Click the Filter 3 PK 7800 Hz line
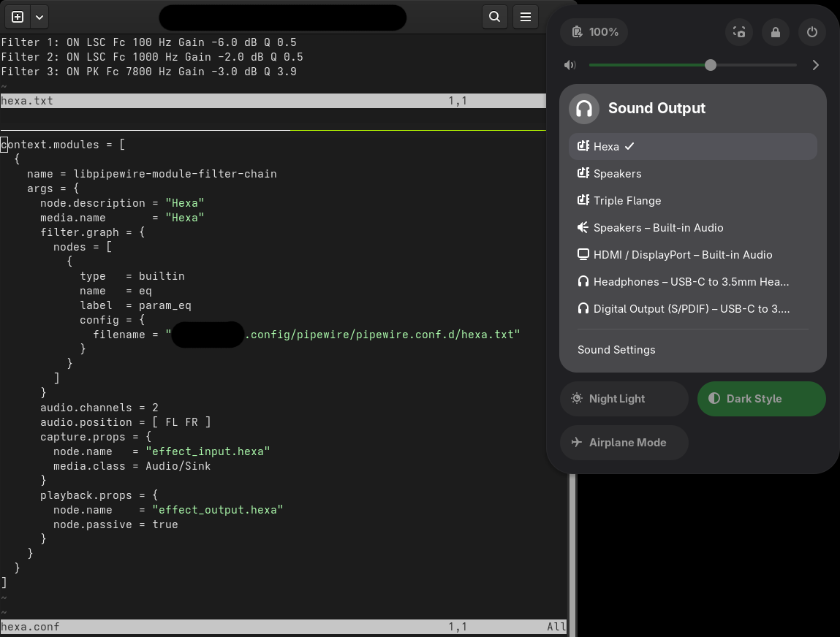The height and width of the screenshot is (637, 840). 149,72
